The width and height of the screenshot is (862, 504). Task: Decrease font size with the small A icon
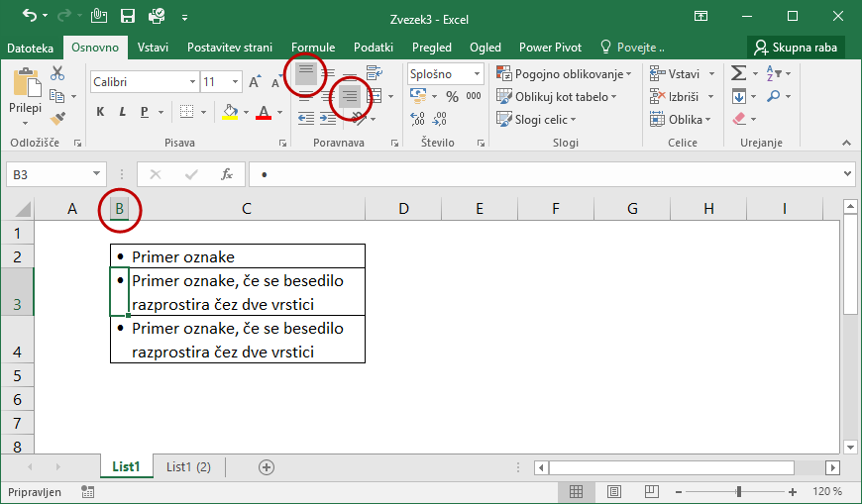click(x=274, y=83)
